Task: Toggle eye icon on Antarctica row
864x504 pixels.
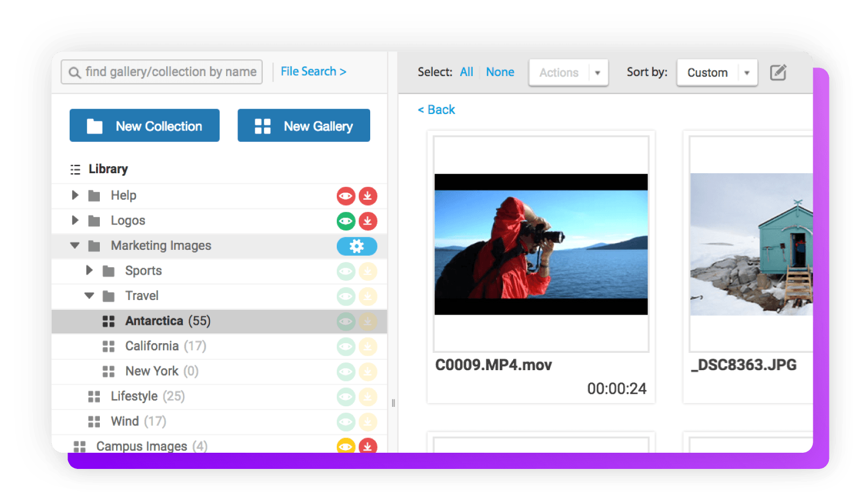Action: point(346,322)
